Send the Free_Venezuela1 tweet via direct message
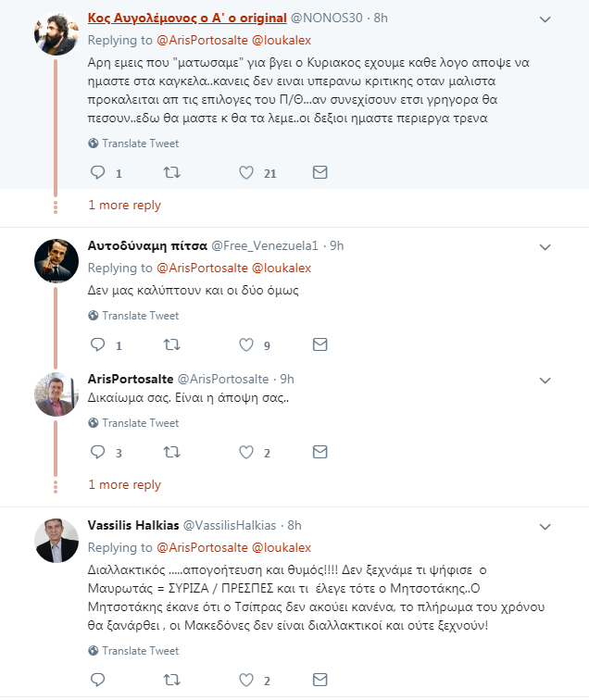The height and width of the screenshot is (700, 589). [x=320, y=344]
